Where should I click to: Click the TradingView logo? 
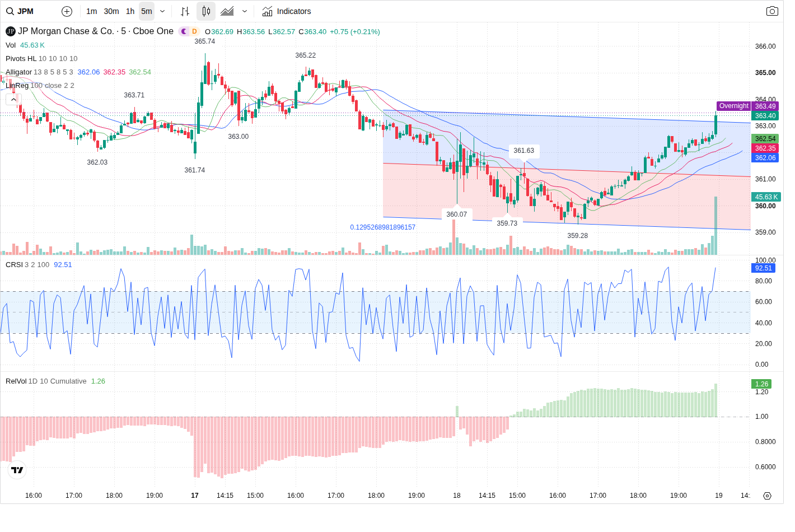pos(17,470)
